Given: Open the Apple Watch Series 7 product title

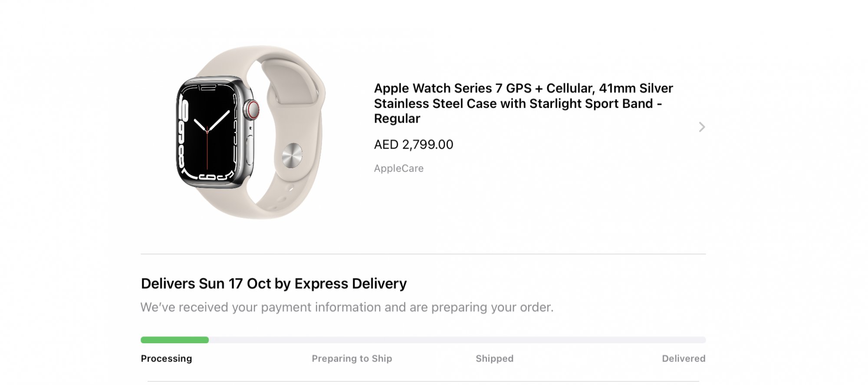Looking at the screenshot, I should click(x=523, y=103).
